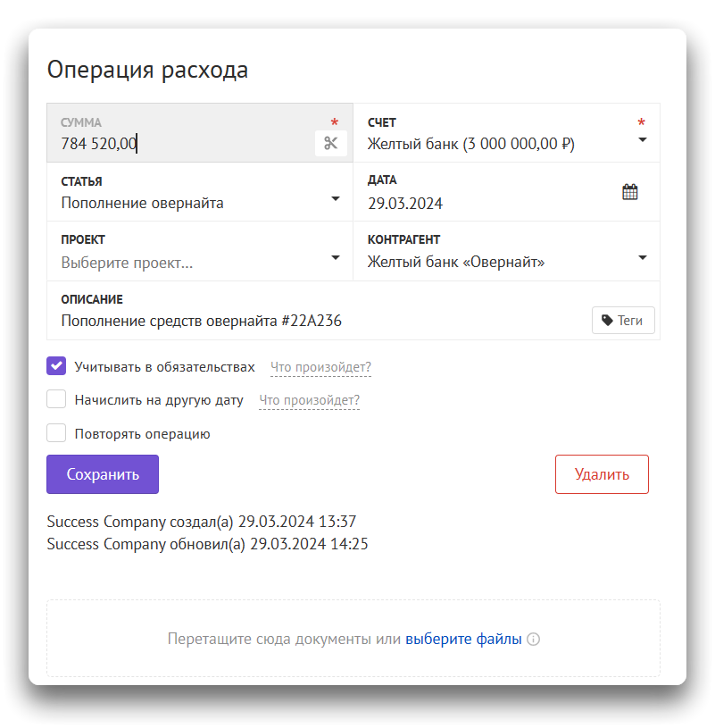Open the Проект project dropdown
Viewport: 715px width, 728px height.
pyautogui.click(x=336, y=258)
